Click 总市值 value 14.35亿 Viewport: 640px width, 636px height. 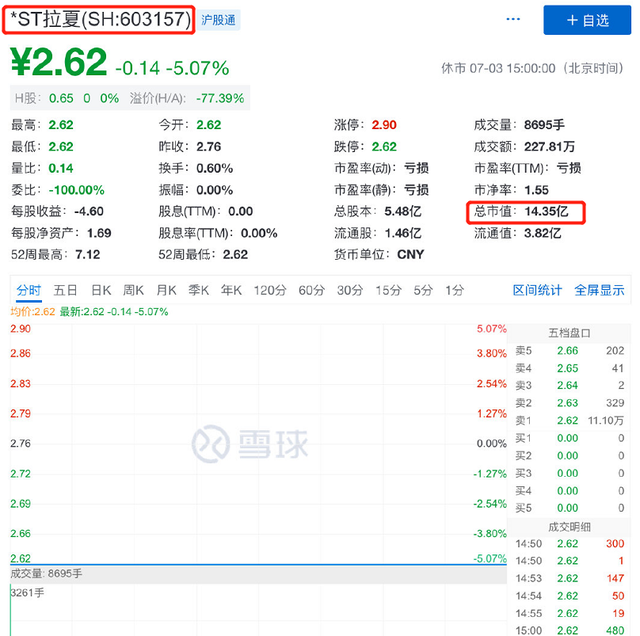546,211
